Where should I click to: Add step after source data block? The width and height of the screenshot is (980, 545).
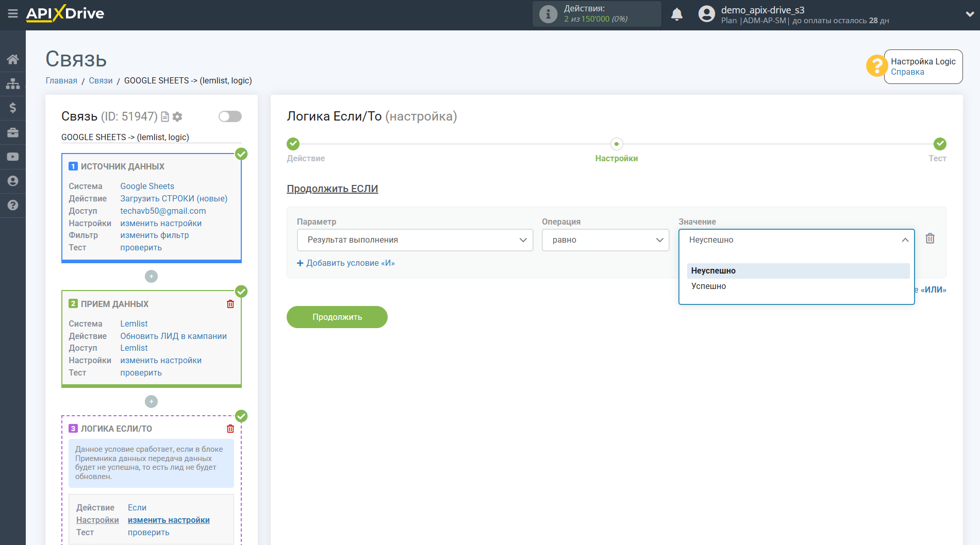pyautogui.click(x=151, y=277)
